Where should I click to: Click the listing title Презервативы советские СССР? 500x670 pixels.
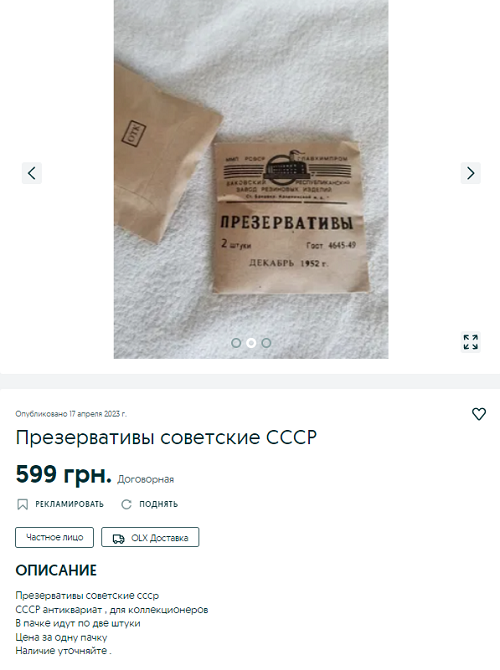click(166, 437)
